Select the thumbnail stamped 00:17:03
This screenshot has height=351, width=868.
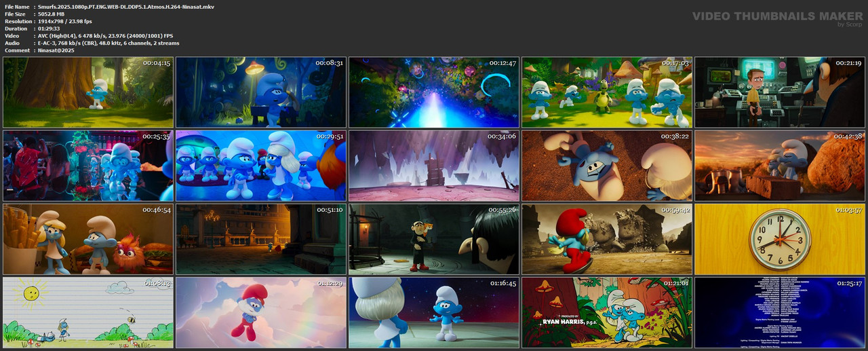(x=607, y=92)
